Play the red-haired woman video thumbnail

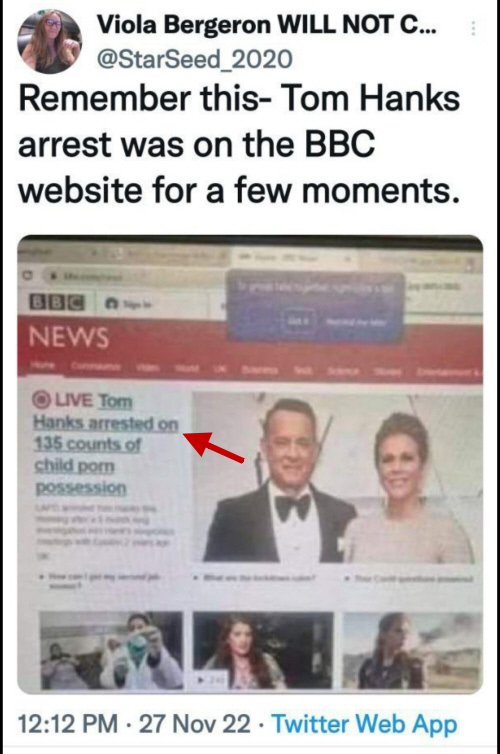[263, 650]
